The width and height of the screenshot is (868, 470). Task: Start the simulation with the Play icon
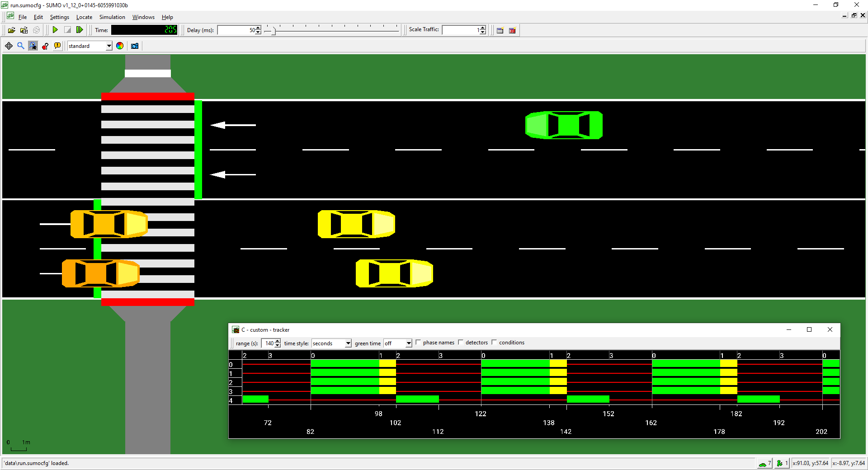(55, 30)
